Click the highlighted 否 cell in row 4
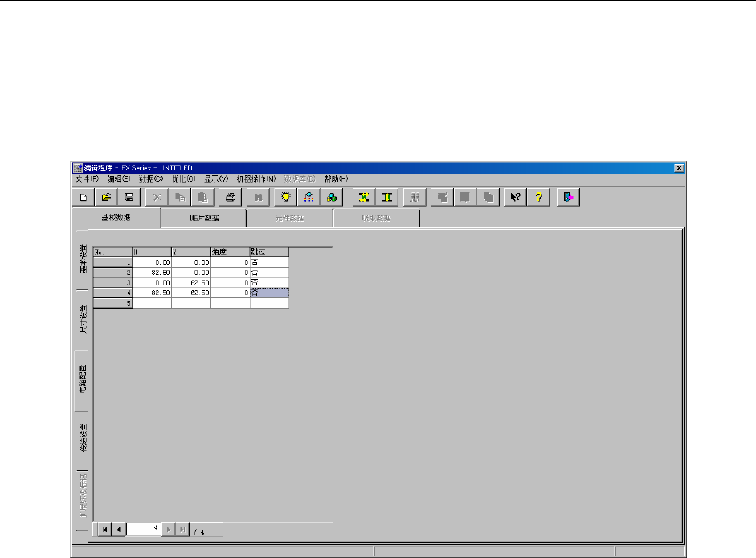 269,293
